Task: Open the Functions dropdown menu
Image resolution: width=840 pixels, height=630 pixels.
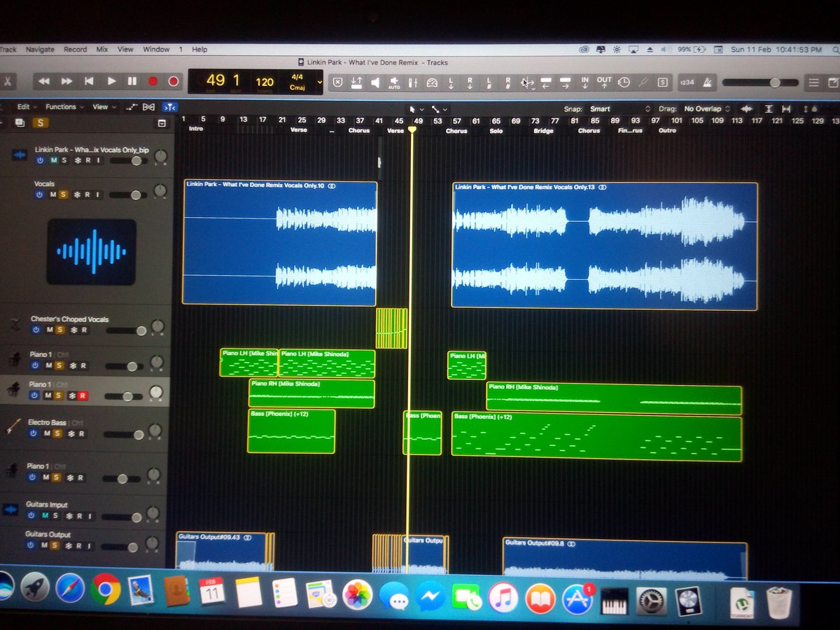Action: 64,107
